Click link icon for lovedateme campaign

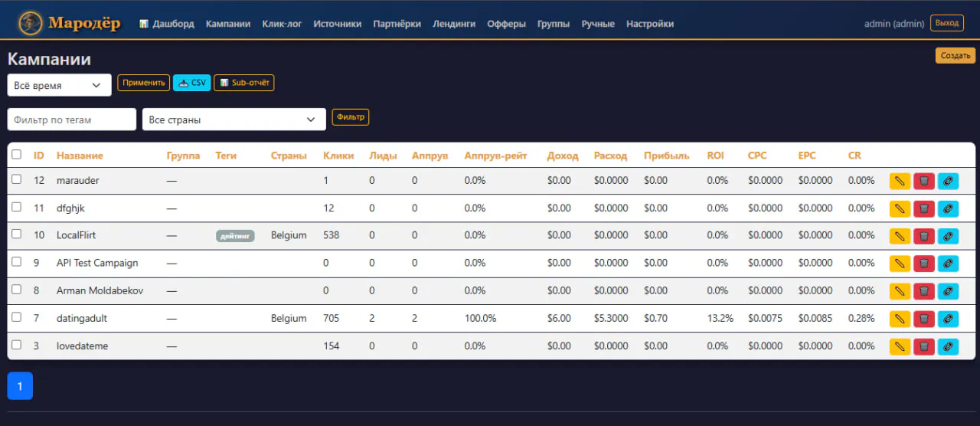pyautogui.click(x=948, y=346)
